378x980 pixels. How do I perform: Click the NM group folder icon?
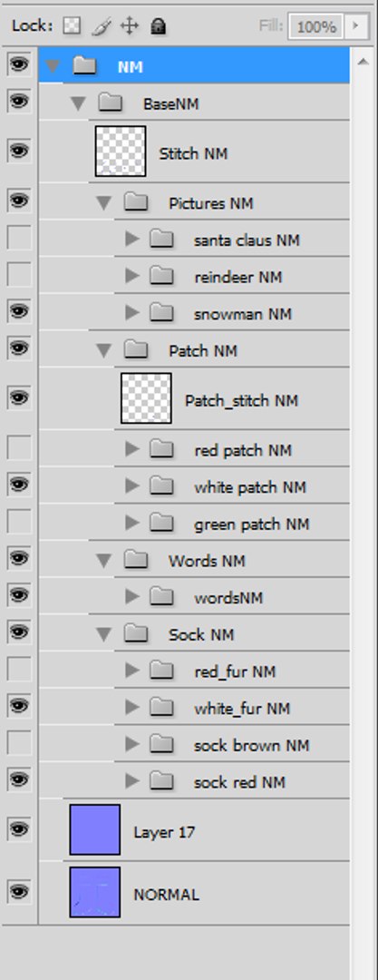(x=84, y=65)
